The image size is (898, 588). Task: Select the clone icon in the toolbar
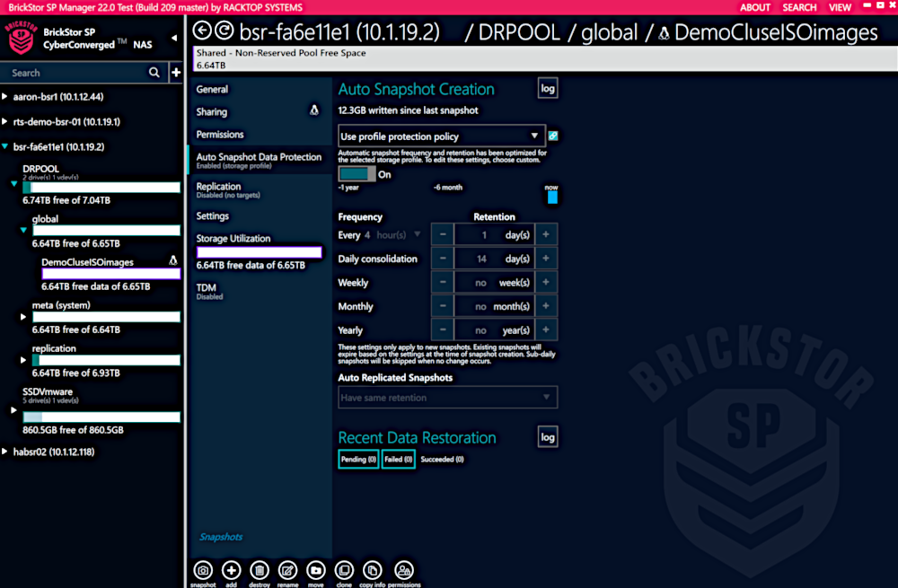(x=343, y=570)
